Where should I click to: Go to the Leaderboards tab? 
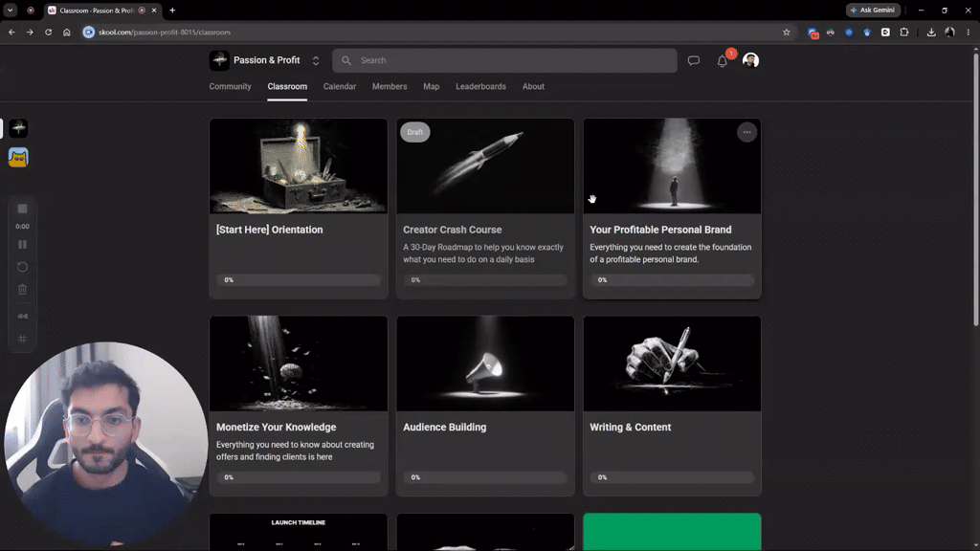pos(480,87)
